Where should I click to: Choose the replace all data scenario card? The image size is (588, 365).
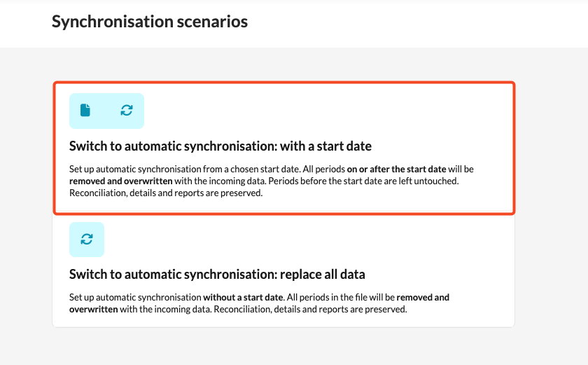click(283, 271)
